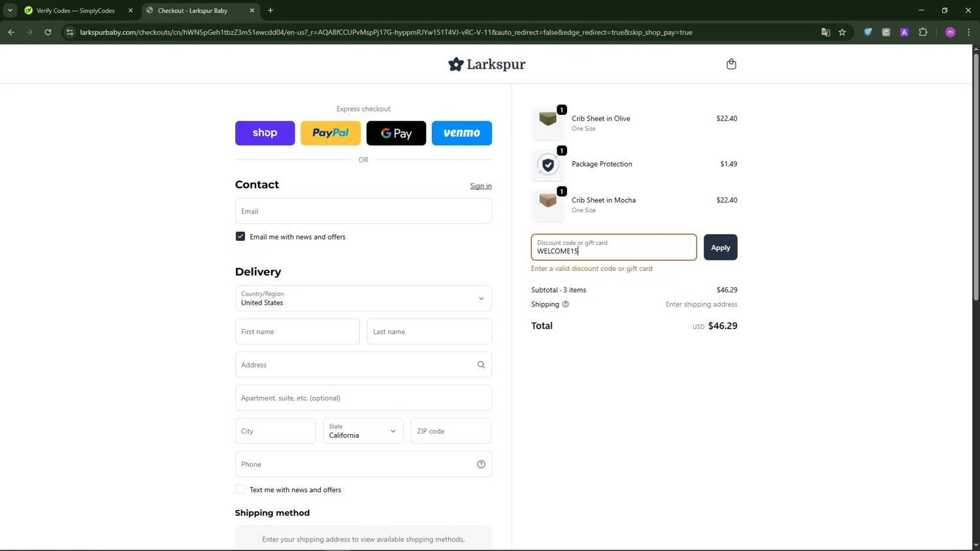The width and height of the screenshot is (980, 551).
Task: Uncheck Email me with news and offers
Action: [240, 236]
